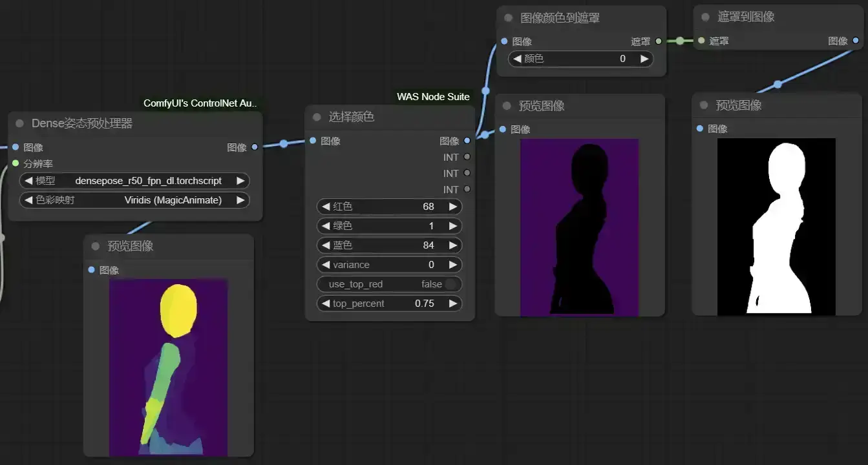Image resolution: width=868 pixels, height=465 pixels.
Task: Click the 遮罩 output port of 图像颜色到遮罩
Action: 658,41
